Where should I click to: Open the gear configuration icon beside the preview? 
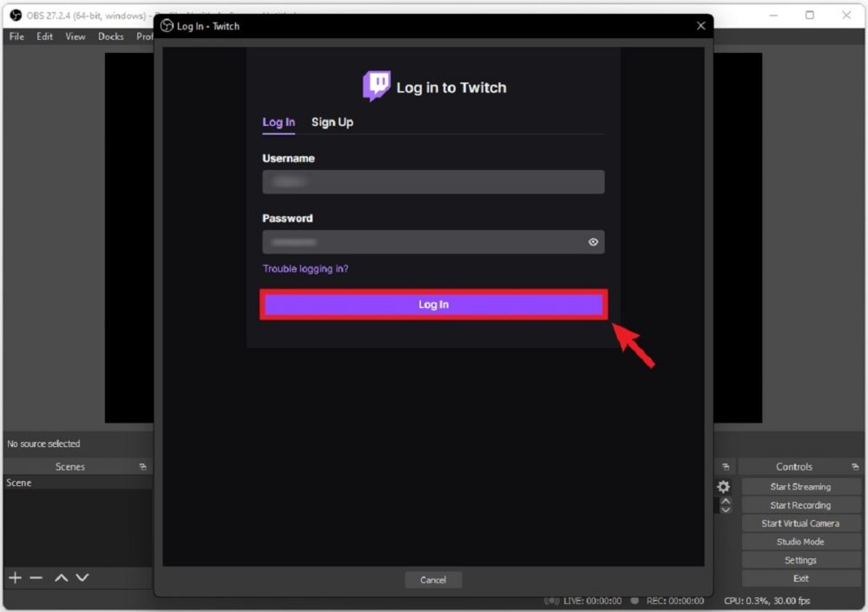(x=723, y=486)
